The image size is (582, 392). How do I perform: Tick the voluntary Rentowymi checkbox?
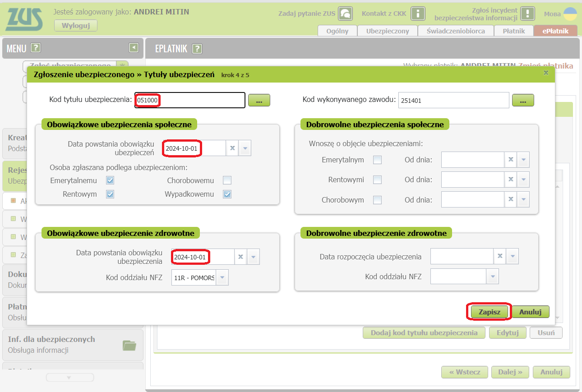(377, 180)
